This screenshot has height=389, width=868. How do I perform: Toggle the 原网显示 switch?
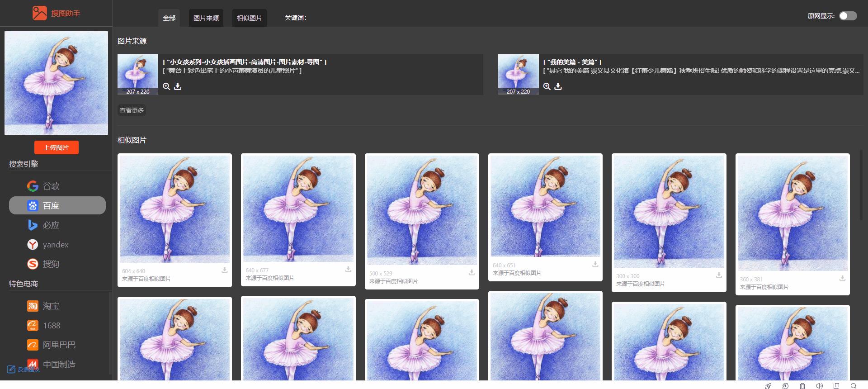(848, 16)
